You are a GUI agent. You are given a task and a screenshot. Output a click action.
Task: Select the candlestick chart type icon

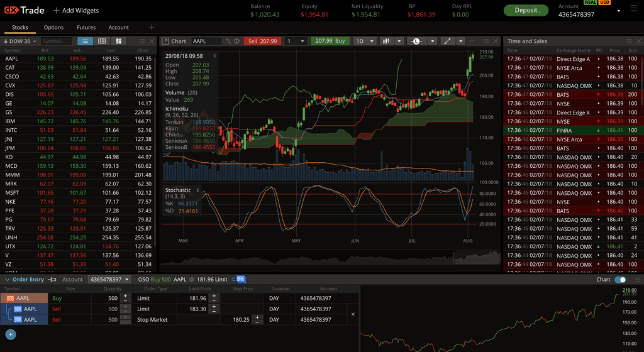(x=386, y=41)
